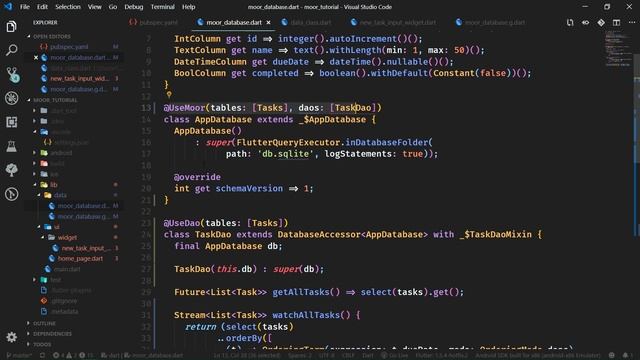
Task: Close the moor_database.dart editor tab
Action: pyautogui.click(x=268, y=22)
